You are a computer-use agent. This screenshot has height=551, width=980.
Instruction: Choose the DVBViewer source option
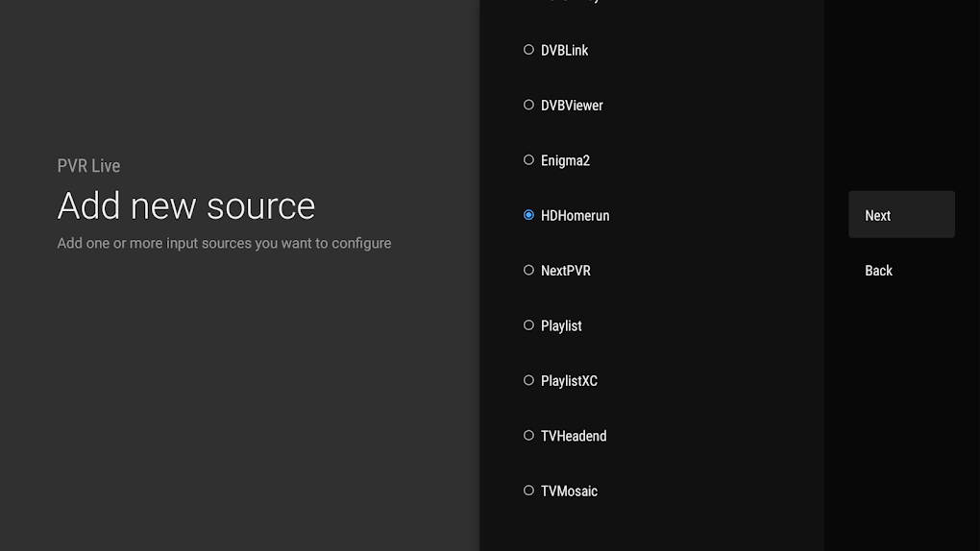528,105
